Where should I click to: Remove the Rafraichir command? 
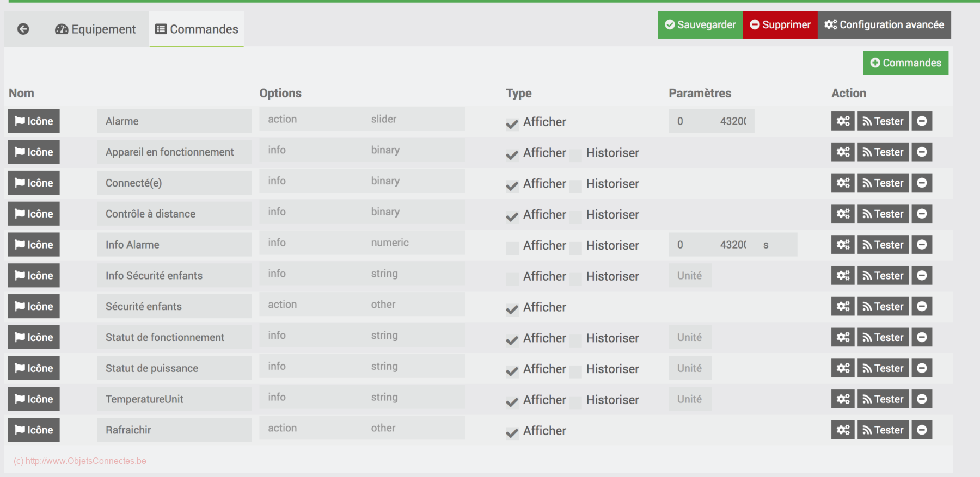click(922, 430)
